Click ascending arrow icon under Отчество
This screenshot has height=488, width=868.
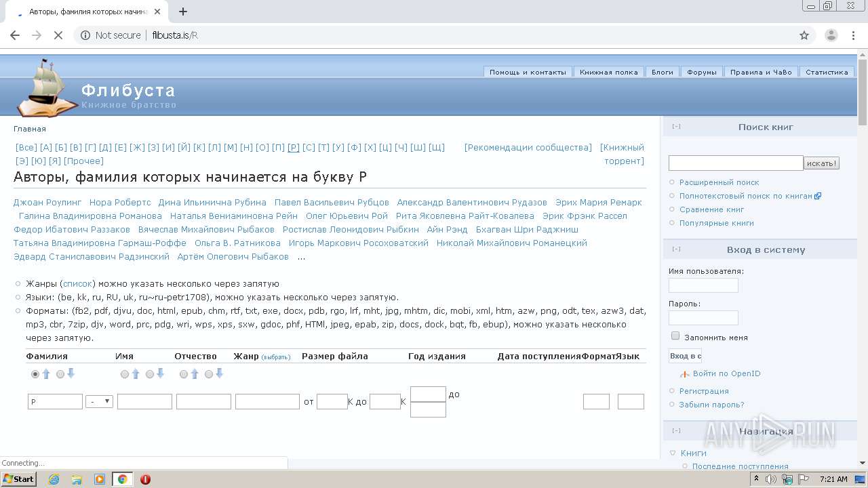coord(195,373)
